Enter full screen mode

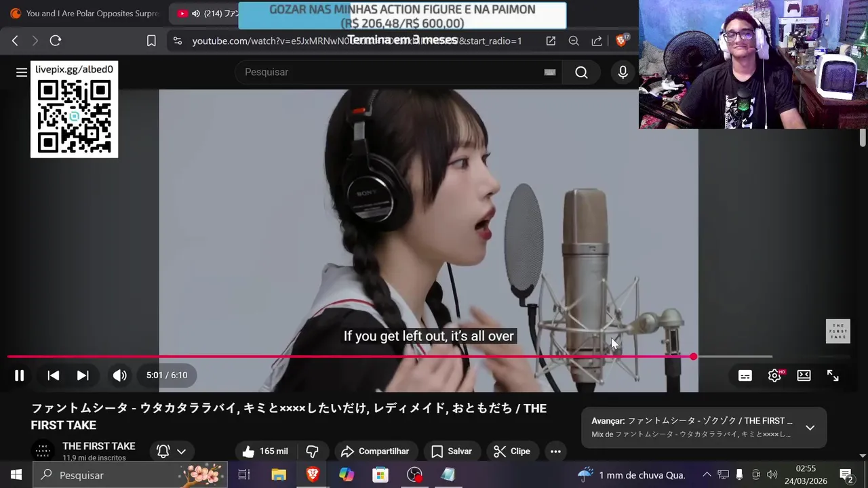pos(833,375)
